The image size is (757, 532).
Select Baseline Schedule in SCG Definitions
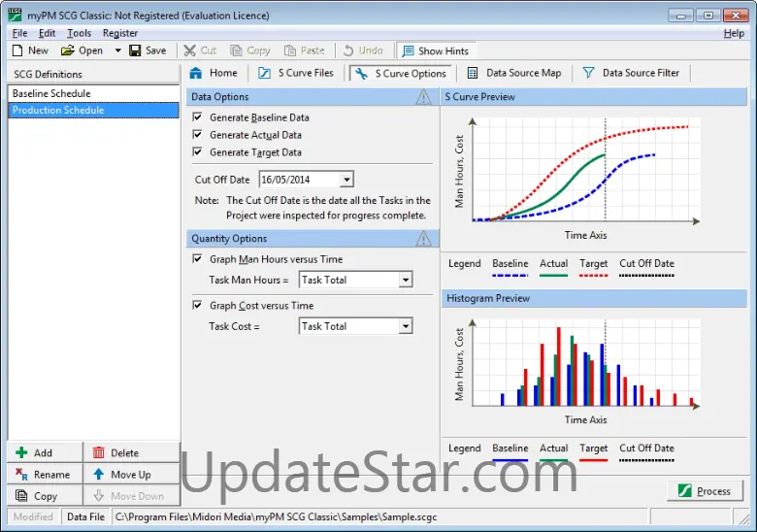(51, 93)
